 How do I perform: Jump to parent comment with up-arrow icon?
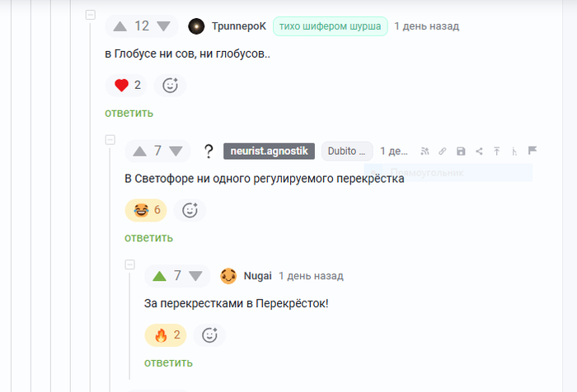click(496, 152)
